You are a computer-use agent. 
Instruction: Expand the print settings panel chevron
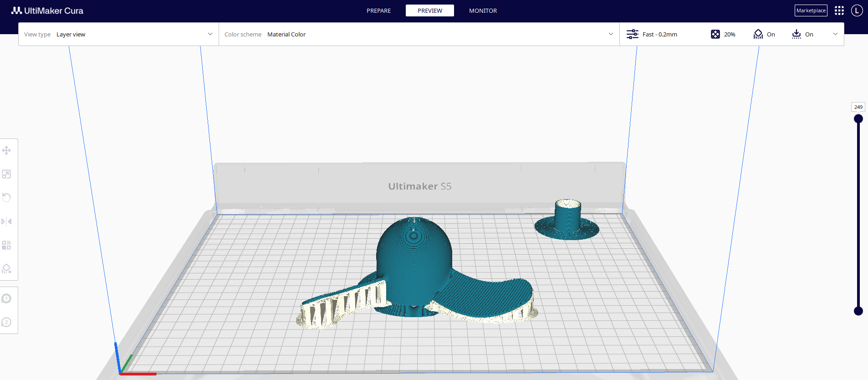[835, 34]
